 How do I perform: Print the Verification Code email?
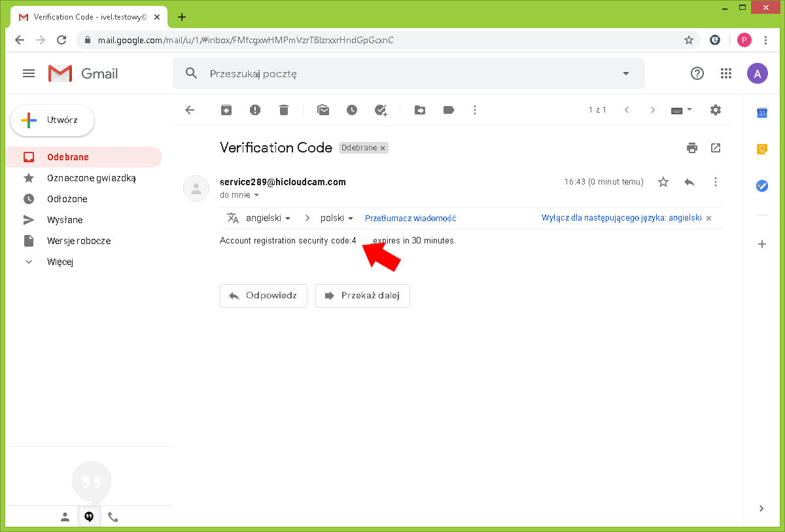pyautogui.click(x=692, y=148)
